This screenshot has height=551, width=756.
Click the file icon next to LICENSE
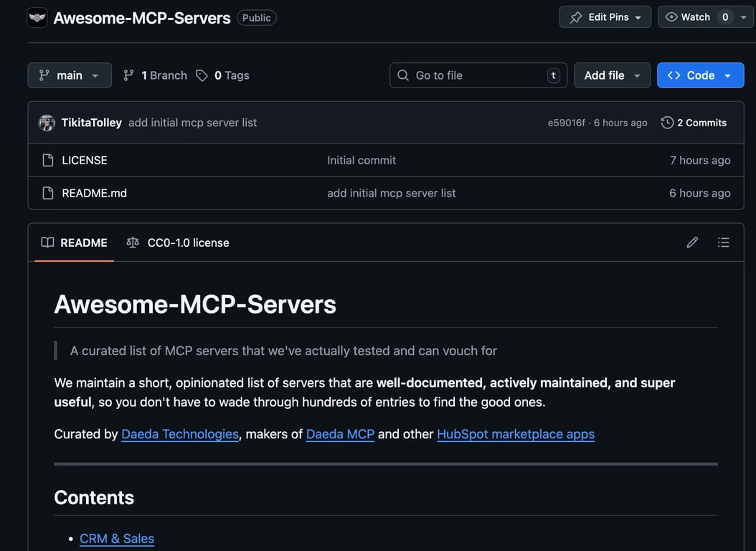(47, 160)
